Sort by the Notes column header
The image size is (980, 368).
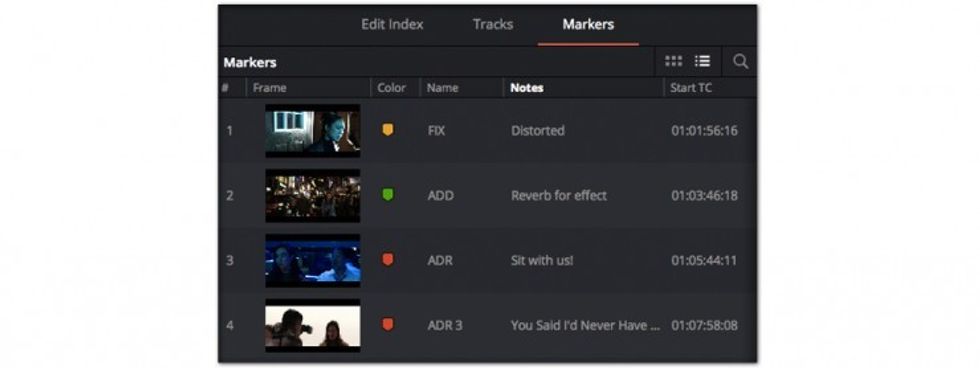[x=526, y=88]
